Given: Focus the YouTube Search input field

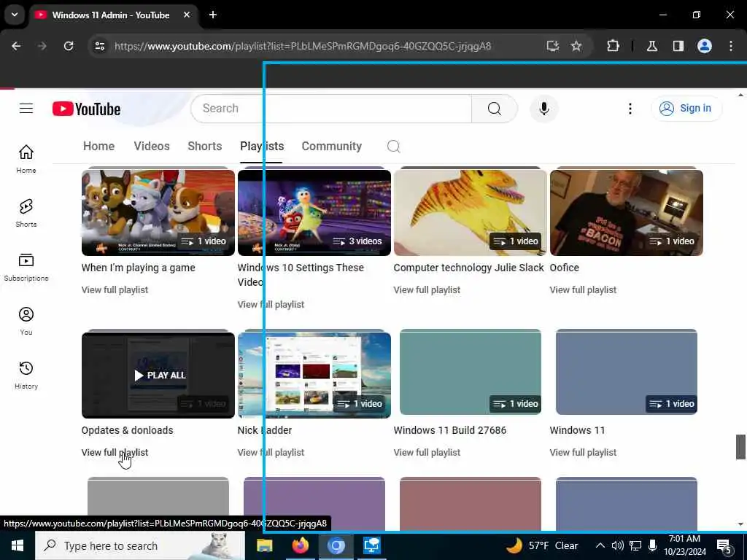Looking at the screenshot, I should coord(331,109).
